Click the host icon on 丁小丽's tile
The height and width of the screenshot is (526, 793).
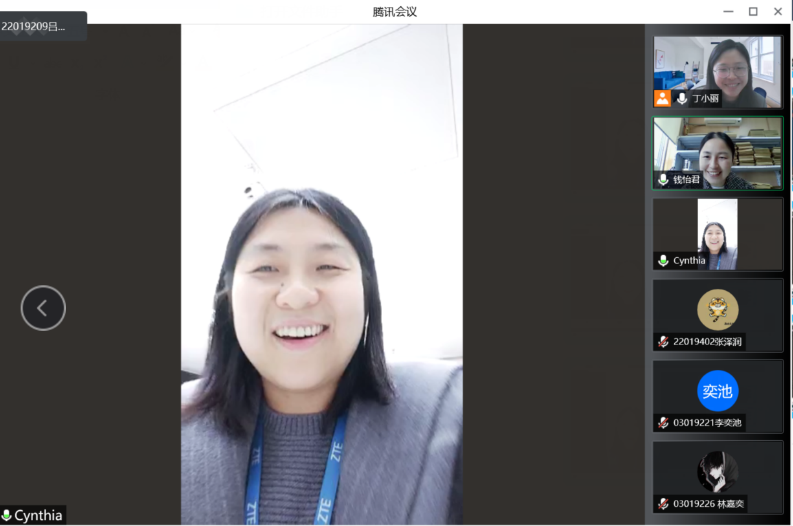tap(662, 98)
